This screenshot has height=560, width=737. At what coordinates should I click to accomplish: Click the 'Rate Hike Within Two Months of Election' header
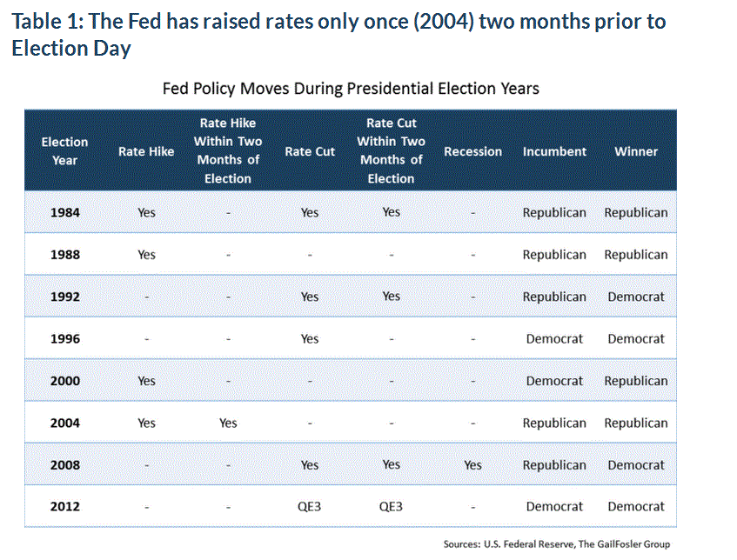pos(228,151)
